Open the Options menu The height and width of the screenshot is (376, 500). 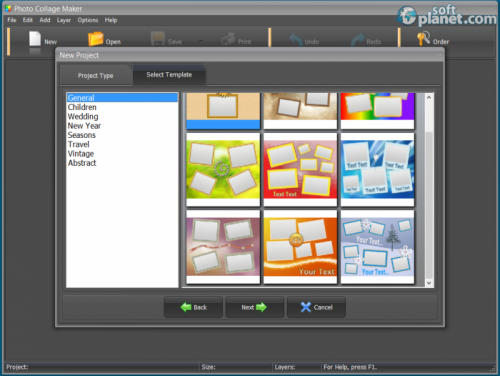tap(88, 20)
